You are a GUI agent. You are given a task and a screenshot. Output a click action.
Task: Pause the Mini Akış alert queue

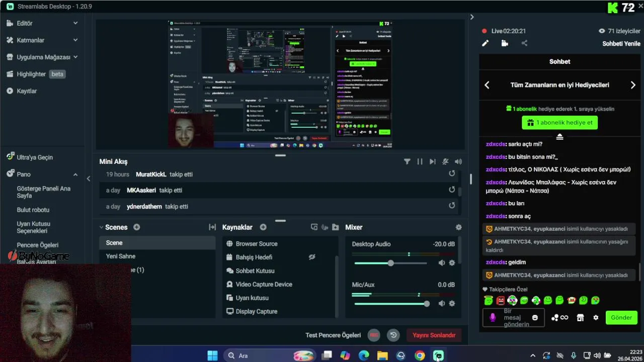click(x=420, y=161)
